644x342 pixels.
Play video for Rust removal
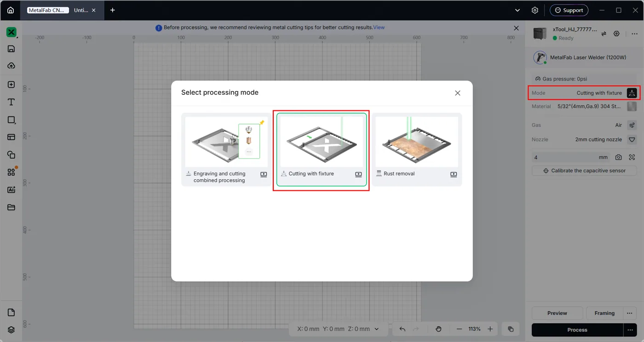pos(454,174)
